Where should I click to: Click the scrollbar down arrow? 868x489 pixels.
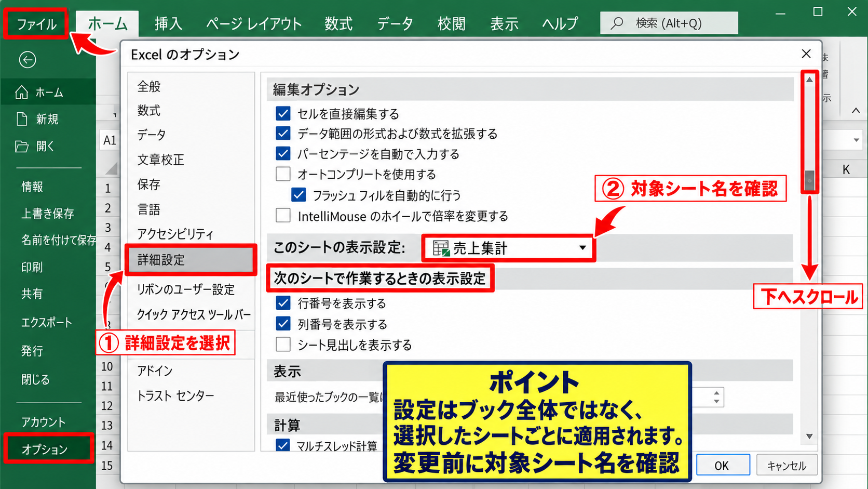click(809, 437)
